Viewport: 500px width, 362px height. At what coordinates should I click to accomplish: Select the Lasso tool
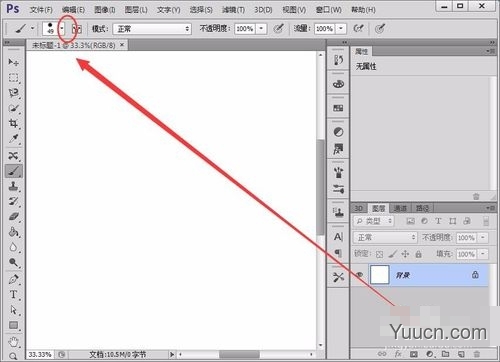coord(13,93)
